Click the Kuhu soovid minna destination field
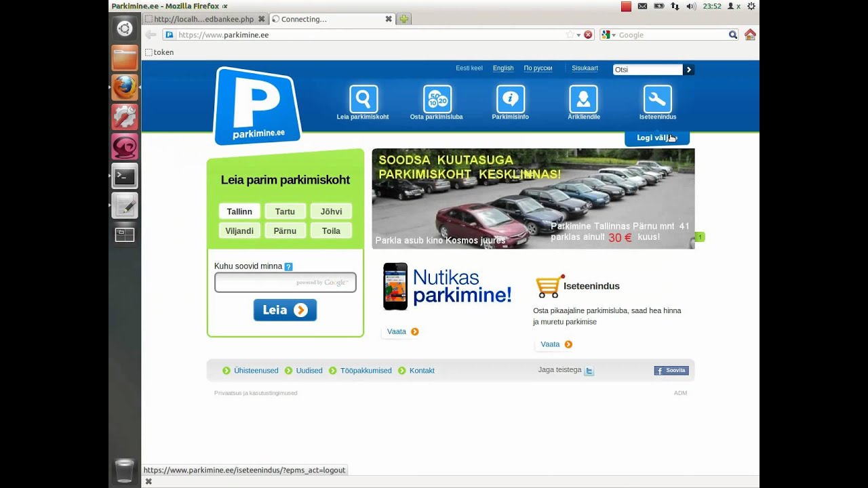This screenshot has width=868, height=488. (285, 283)
